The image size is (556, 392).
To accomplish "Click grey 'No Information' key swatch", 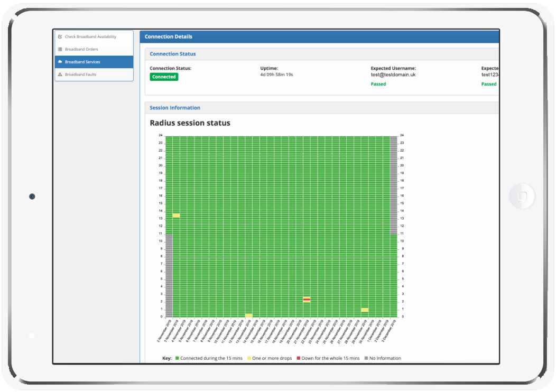I will pyautogui.click(x=366, y=358).
